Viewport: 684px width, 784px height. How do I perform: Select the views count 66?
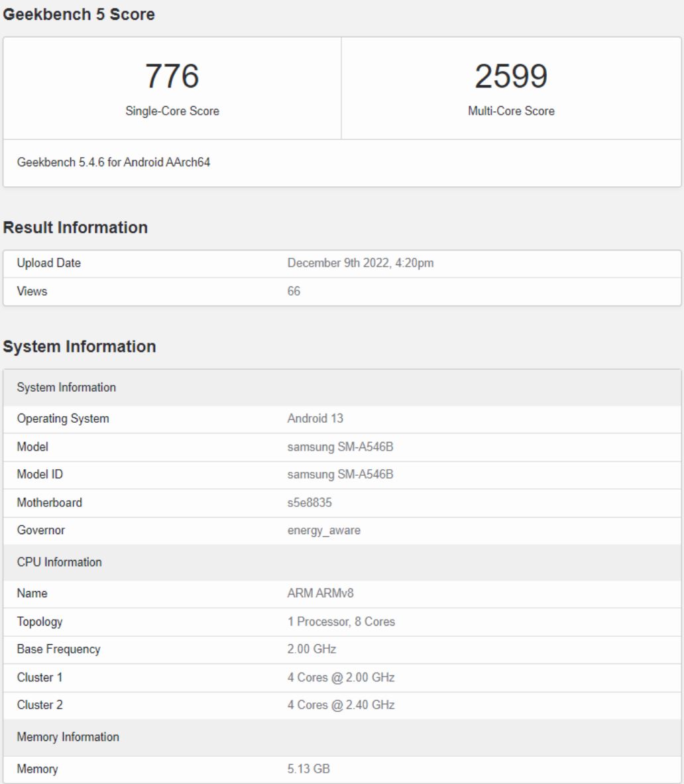click(x=294, y=291)
